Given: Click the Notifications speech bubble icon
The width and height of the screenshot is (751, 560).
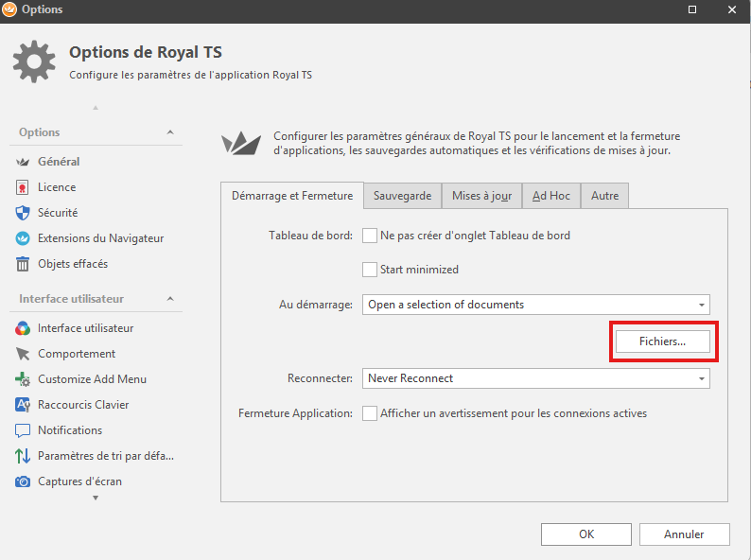Looking at the screenshot, I should point(23,430).
